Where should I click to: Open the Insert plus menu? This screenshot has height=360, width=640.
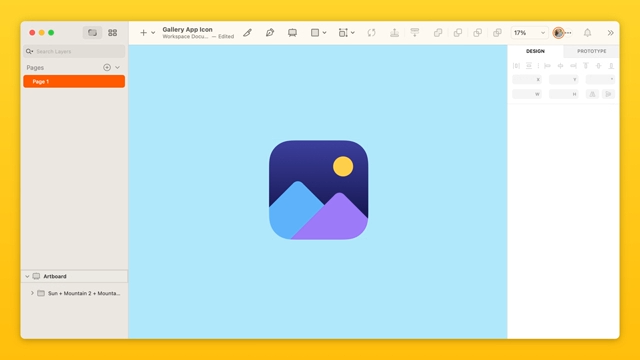(x=143, y=33)
